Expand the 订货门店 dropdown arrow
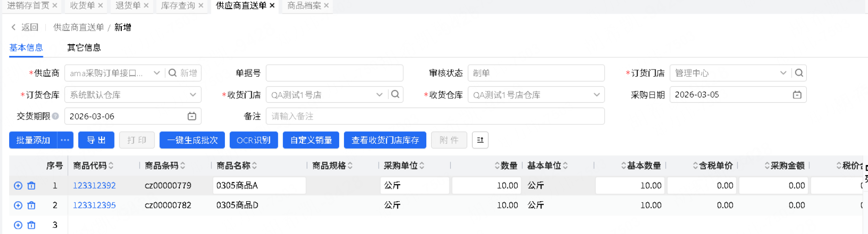 coord(783,73)
